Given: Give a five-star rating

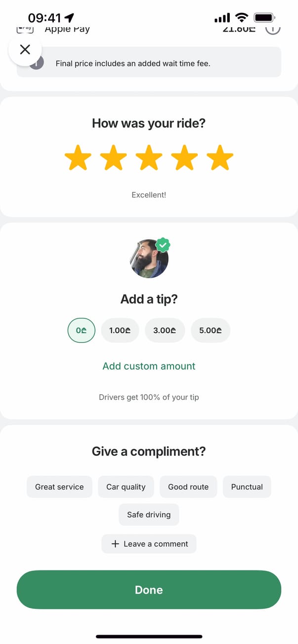Looking at the screenshot, I should [x=220, y=158].
